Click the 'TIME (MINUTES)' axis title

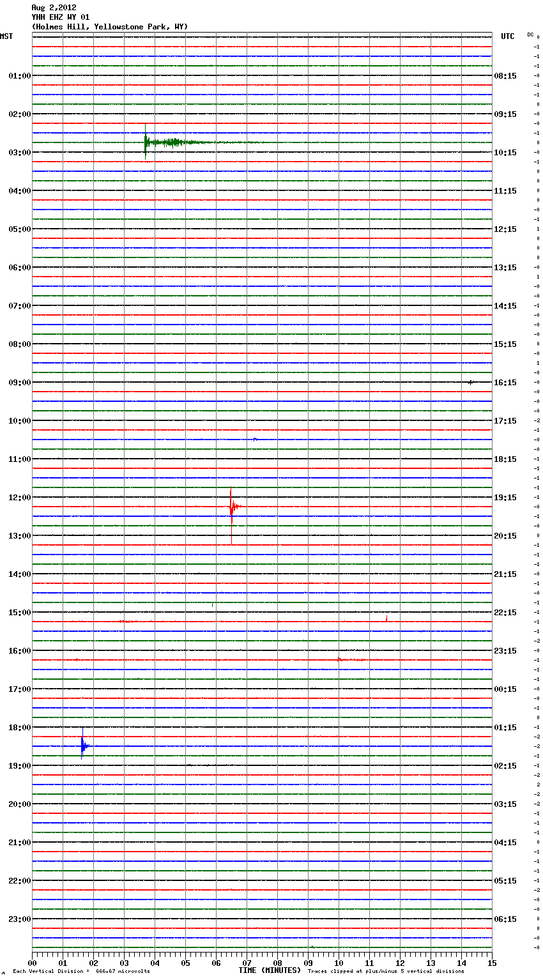(x=270, y=970)
